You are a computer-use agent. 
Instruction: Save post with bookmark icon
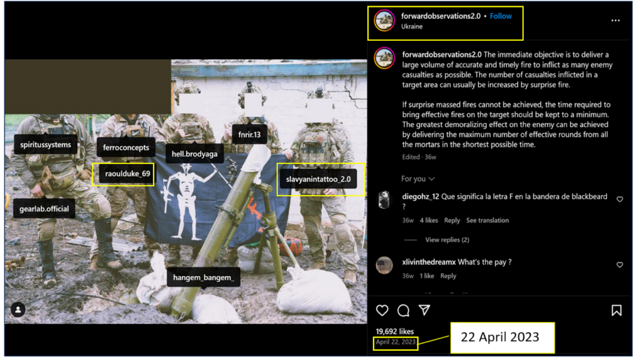[616, 310]
